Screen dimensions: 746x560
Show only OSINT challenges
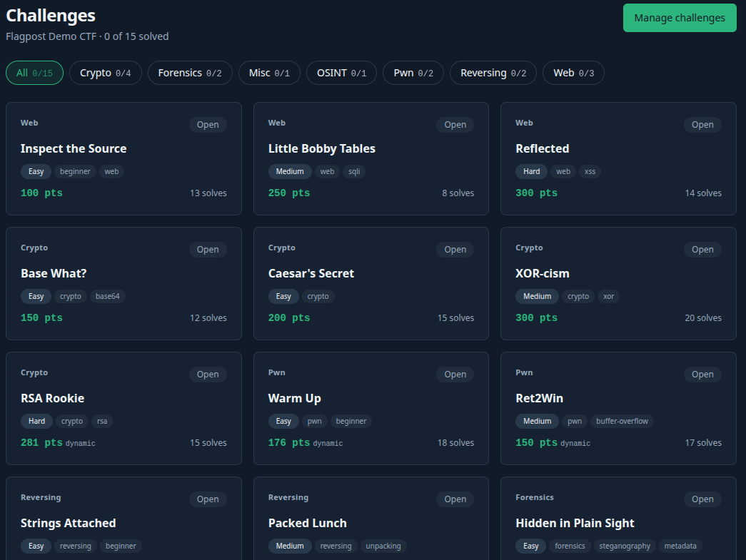(342, 73)
